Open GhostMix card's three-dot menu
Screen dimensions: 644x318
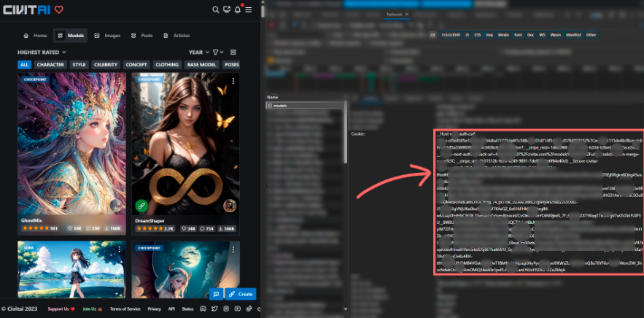click(x=120, y=80)
